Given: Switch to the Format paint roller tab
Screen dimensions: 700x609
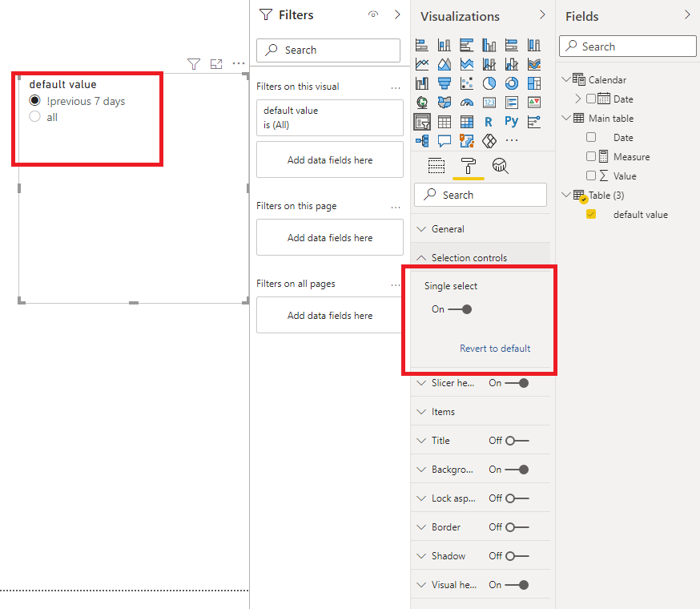Looking at the screenshot, I should [x=468, y=166].
